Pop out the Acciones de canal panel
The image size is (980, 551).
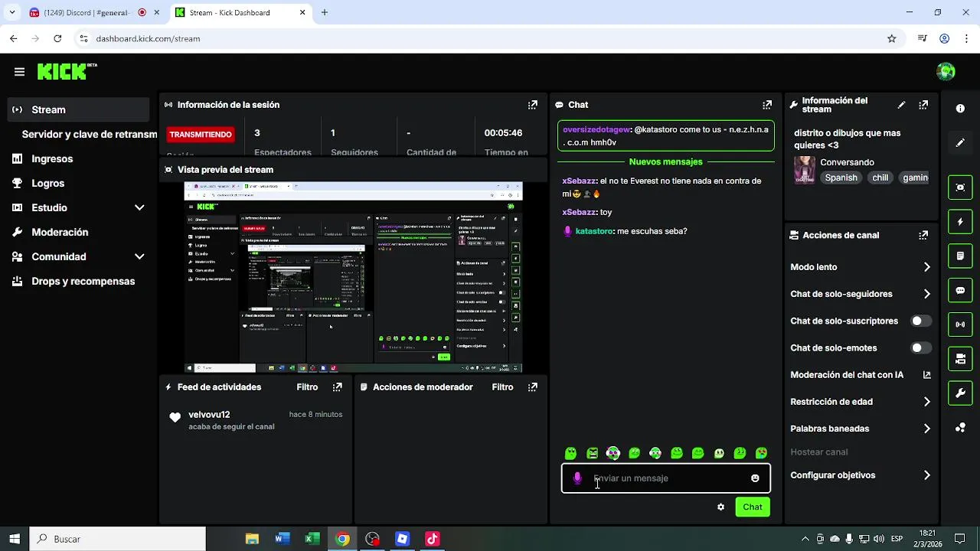(x=923, y=236)
